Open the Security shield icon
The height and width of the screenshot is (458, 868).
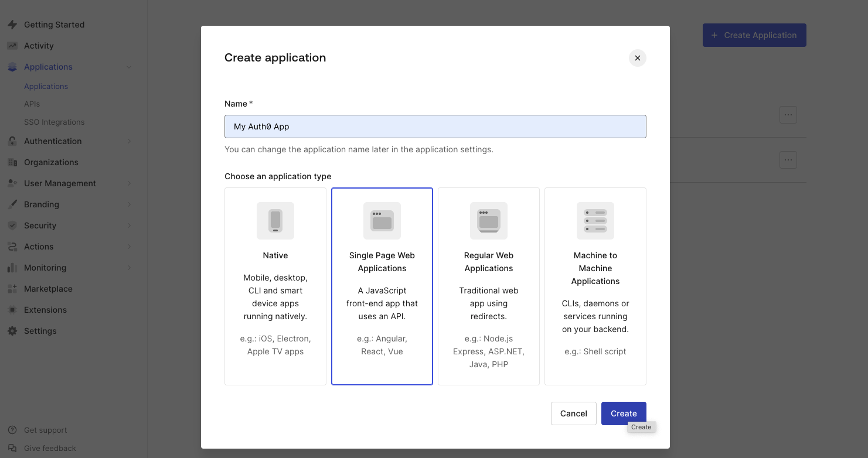12,225
